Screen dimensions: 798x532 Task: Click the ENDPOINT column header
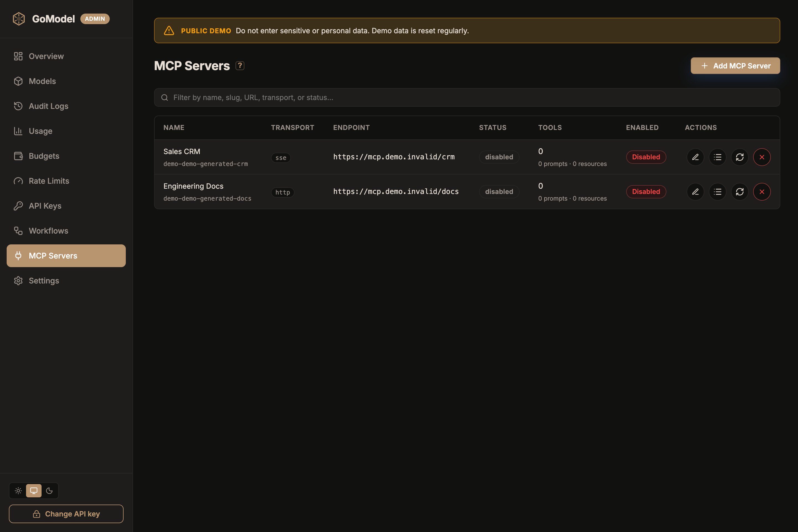351,127
